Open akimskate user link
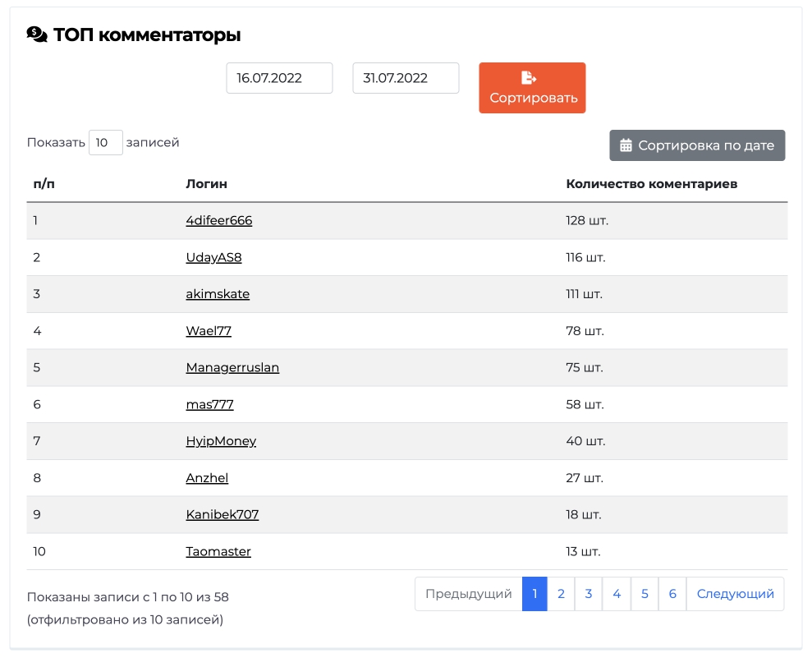The width and height of the screenshot is (812, 658). click(x=218, y=294)
